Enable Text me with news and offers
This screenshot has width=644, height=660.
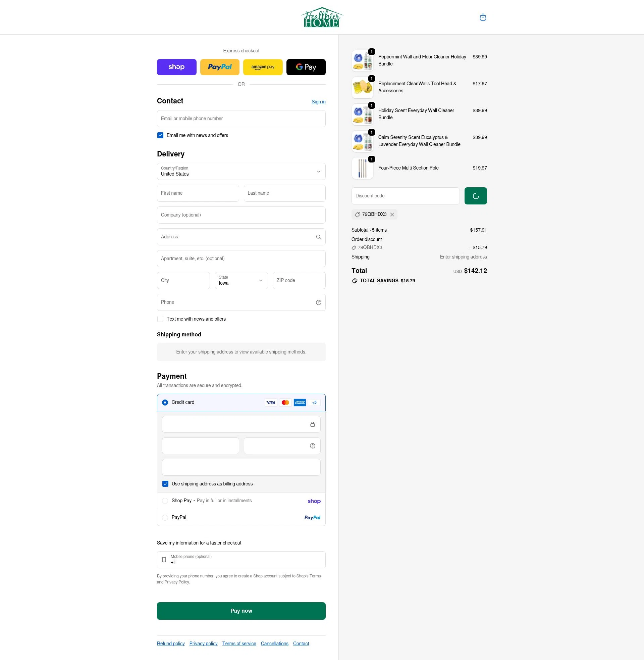pyautogui.click(x=160, y=319)
